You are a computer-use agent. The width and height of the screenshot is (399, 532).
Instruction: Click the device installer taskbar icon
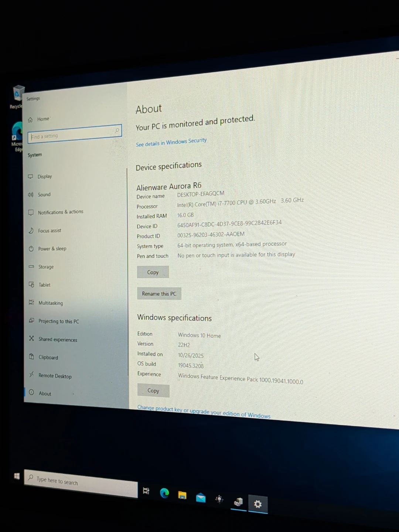pyautogui.click(x=238, y=502)
